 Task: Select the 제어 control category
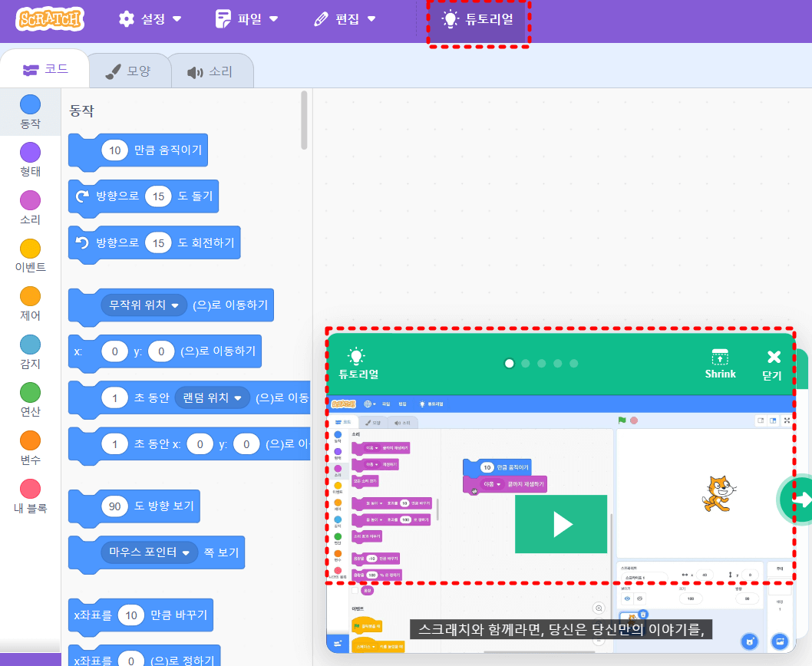point(30,304)
